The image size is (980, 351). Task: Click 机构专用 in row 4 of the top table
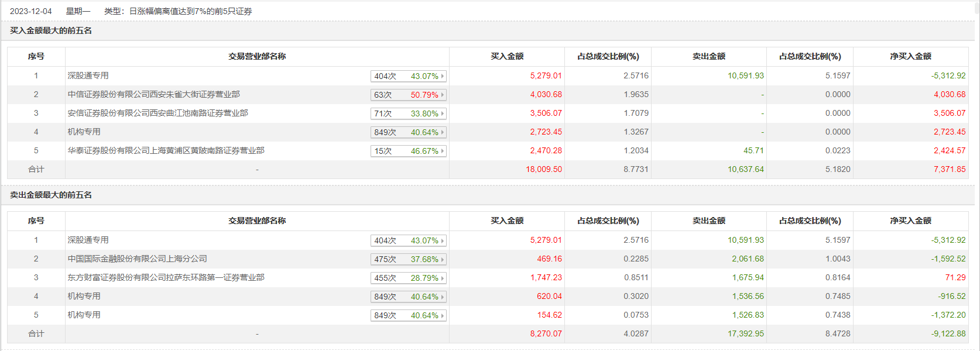click(x=84, y=132)
